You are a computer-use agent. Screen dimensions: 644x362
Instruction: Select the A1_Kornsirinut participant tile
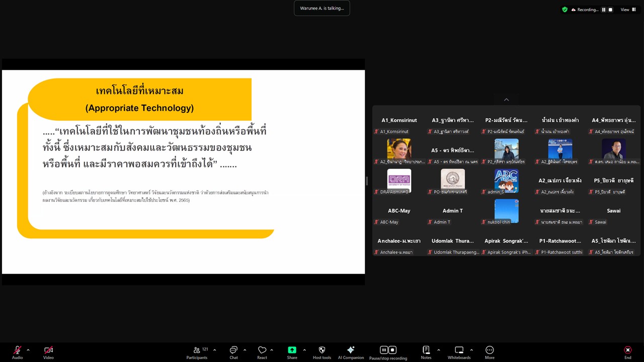(399, 121)
